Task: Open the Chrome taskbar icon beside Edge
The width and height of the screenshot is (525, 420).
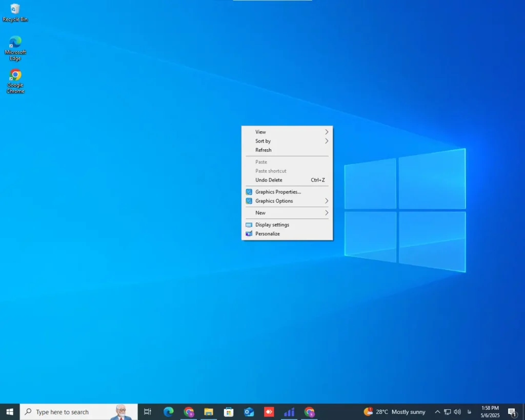Action: coord(189,412)
